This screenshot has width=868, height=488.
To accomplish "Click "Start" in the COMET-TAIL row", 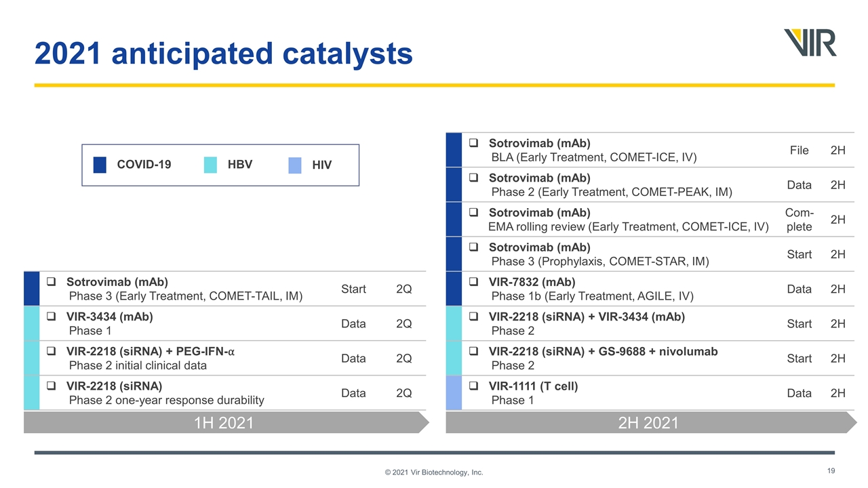I will (x=353, y=289).
